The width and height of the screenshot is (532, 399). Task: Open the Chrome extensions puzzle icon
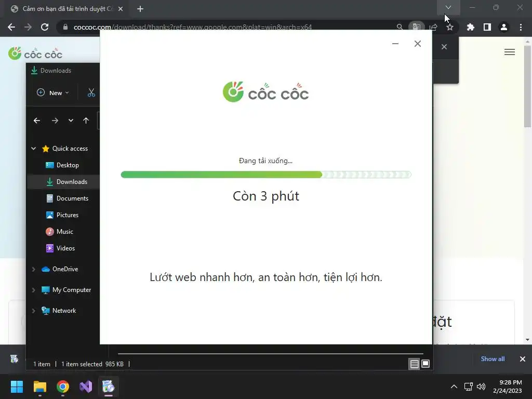tap(470, 27)
